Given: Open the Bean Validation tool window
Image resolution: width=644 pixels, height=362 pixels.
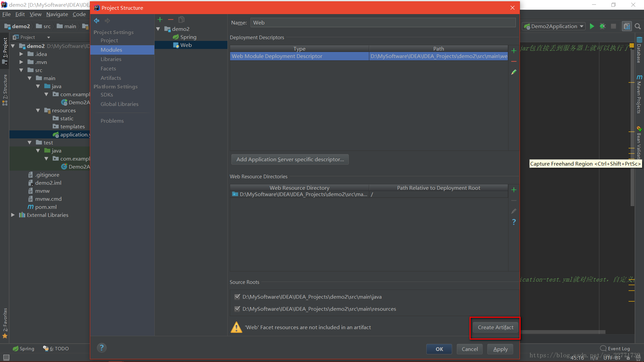Looking at the screenshot, I should [639, 142].
